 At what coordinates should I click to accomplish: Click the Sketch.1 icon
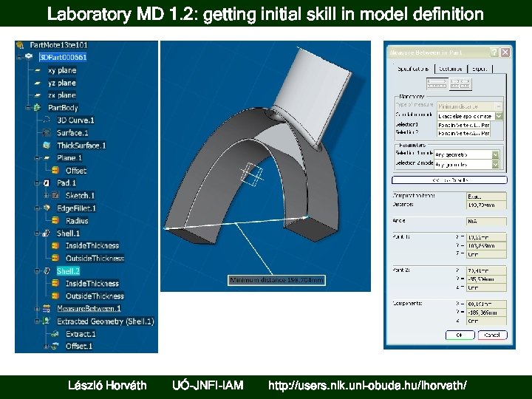tap(55, 195)
